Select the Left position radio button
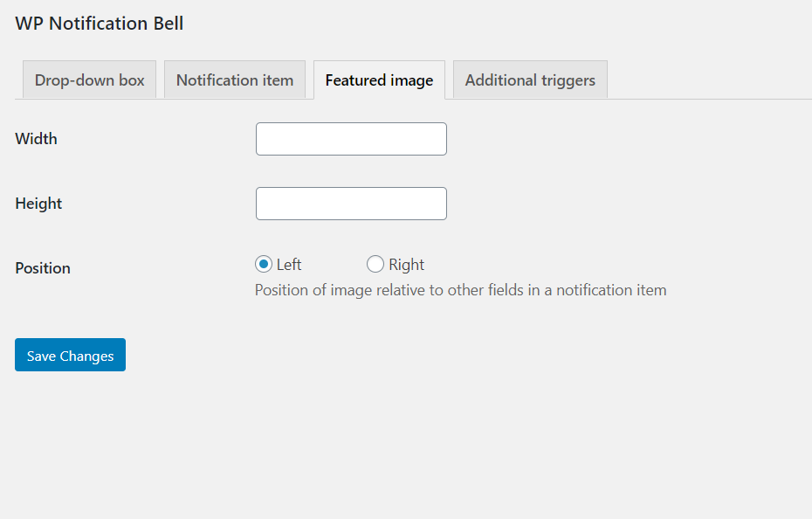812x519 pixels. 264,265
